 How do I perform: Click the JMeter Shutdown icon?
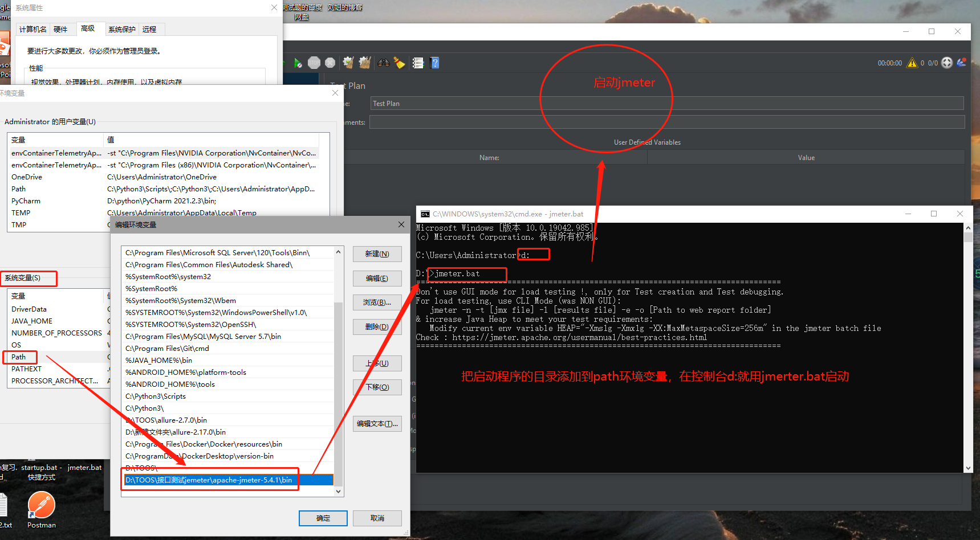(x=330, y=63)
